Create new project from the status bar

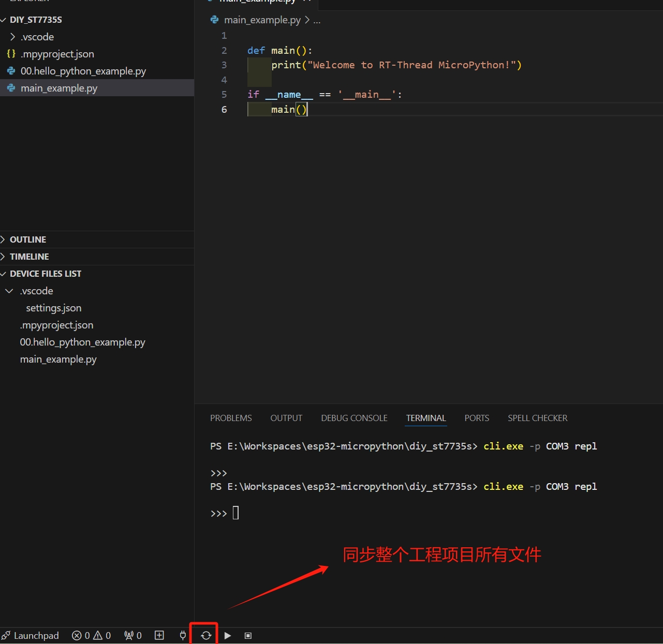click(x=159, y=635)
